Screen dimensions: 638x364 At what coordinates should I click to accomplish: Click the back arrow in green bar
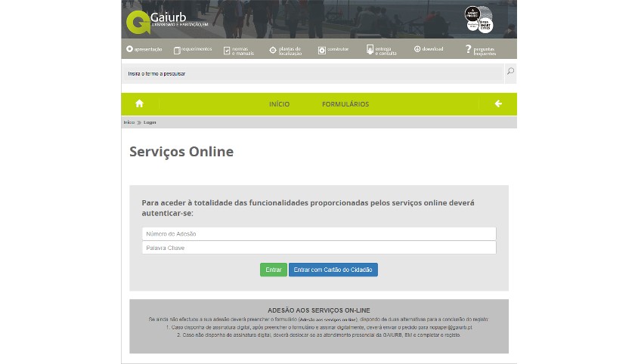pyautogui.click(x=498, y=104)
